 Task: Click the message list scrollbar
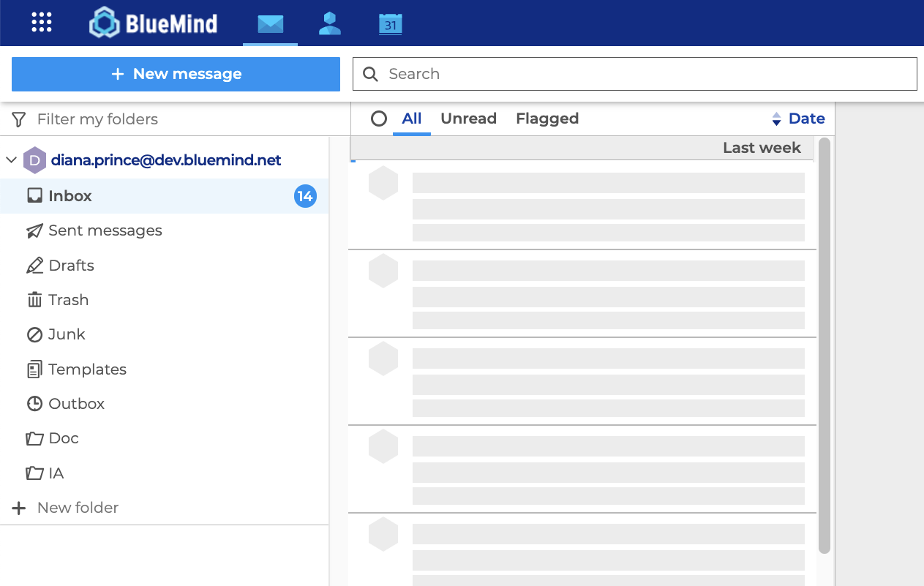coord(825,344)
